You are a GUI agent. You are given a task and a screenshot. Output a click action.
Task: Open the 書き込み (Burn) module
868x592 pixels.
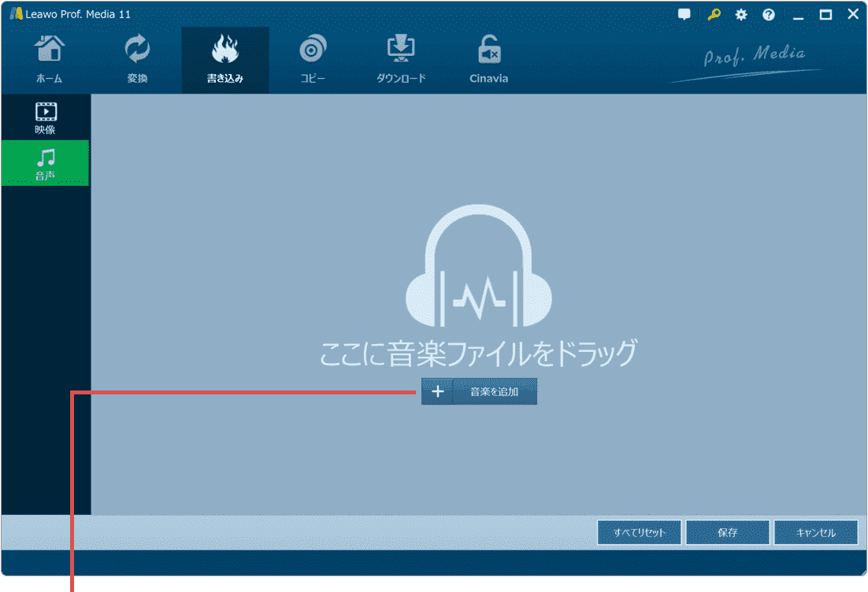point(224,59)
